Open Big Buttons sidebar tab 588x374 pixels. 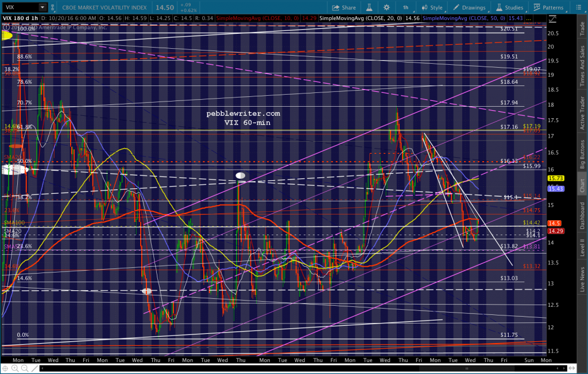pyautogui.click(x=582, y=154)
